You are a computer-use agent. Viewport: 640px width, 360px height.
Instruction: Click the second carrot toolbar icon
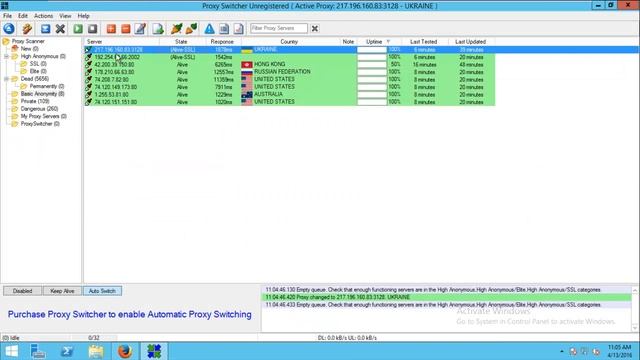(191, 29)
